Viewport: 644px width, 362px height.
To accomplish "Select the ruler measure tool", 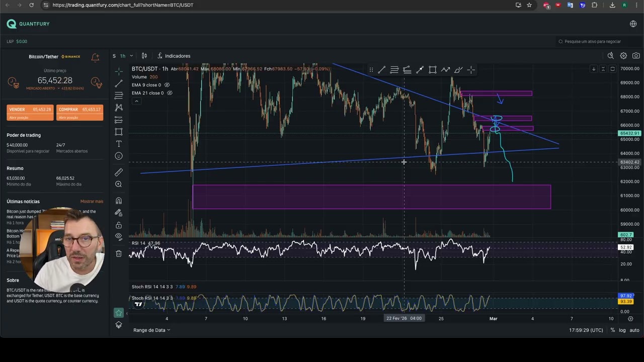I will pos(119,172).
